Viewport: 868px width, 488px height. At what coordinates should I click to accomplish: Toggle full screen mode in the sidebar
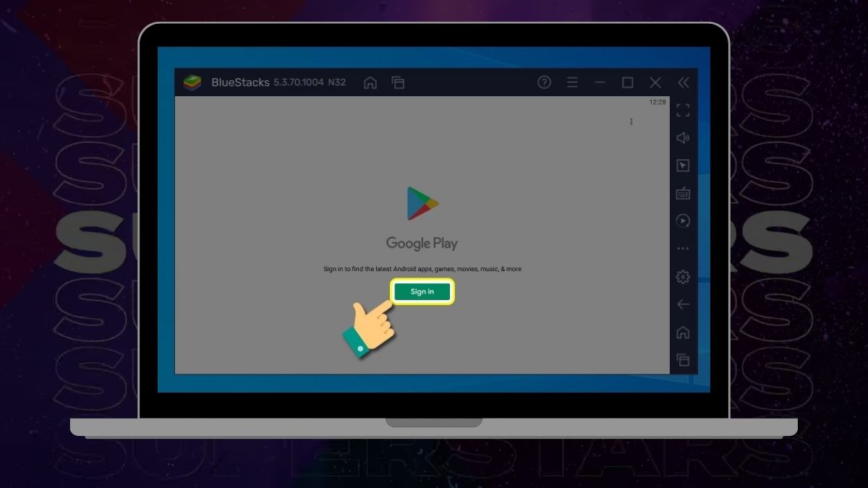pos(683,110)
